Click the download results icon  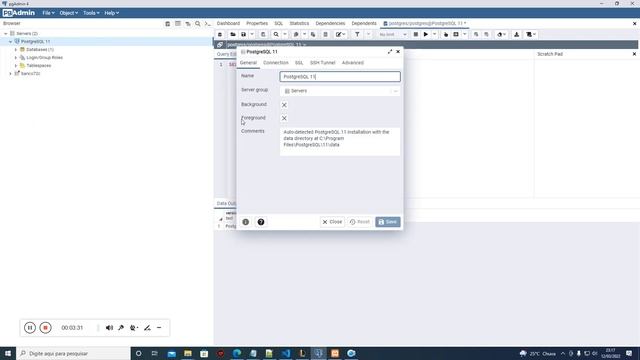pyautogui.click(x=516, y=35)
